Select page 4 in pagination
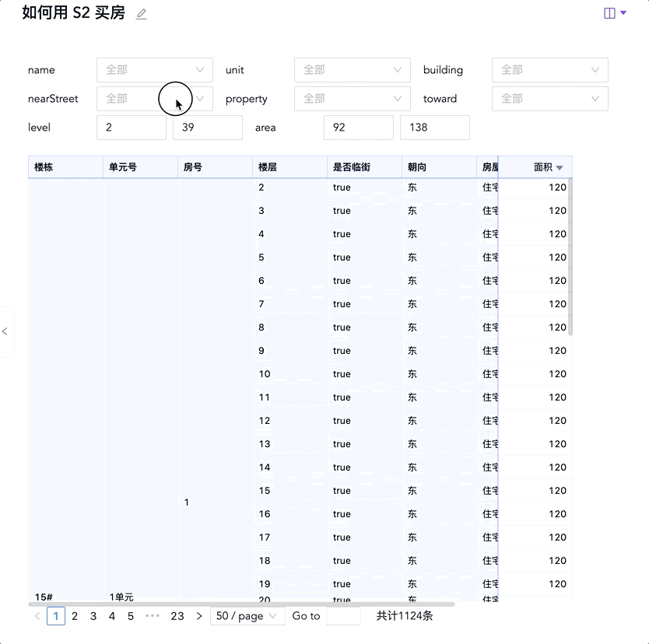The height and width of the screenshot is (644, 649). 112,616
